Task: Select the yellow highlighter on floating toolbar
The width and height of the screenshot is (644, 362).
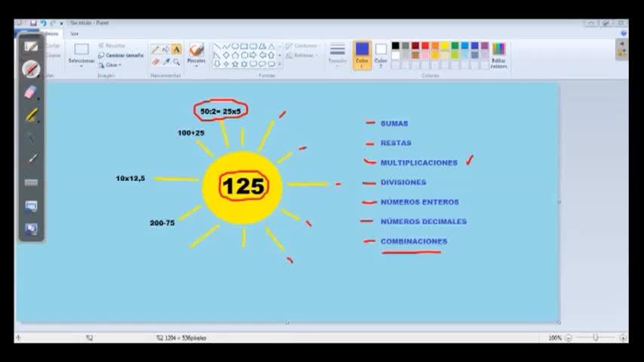Action: (31, 115)
